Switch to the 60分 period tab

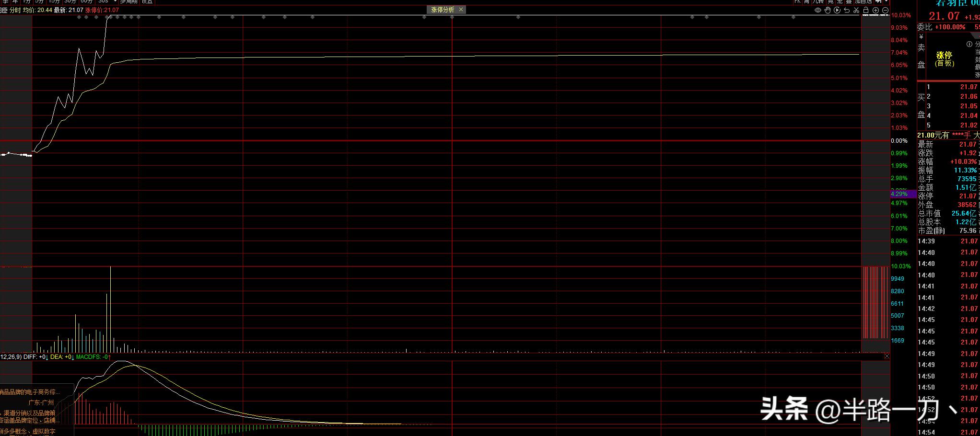coord(86,1)
